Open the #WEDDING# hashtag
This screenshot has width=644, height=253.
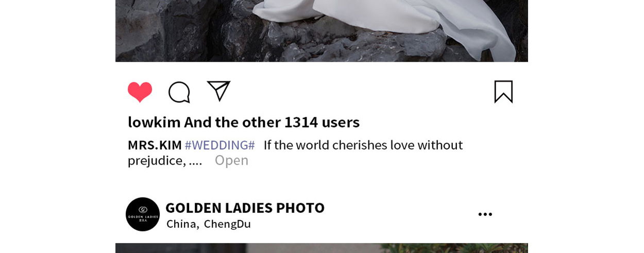click(220, 145)
